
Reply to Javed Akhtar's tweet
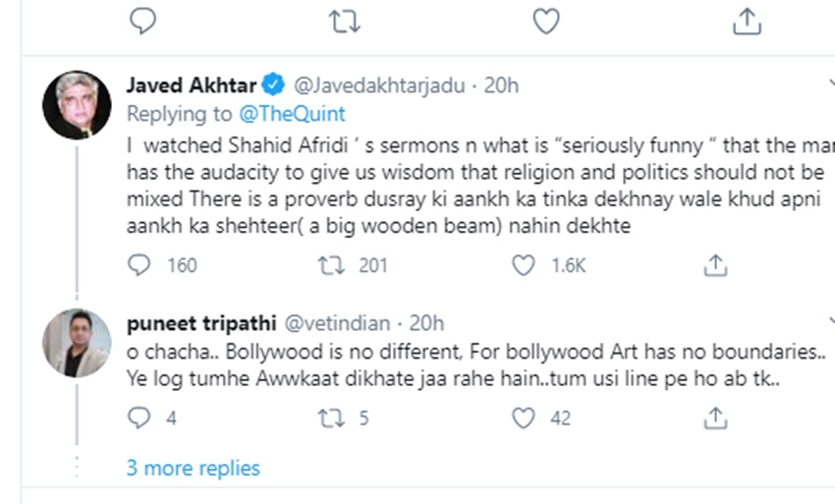click(x=140, y=264)
